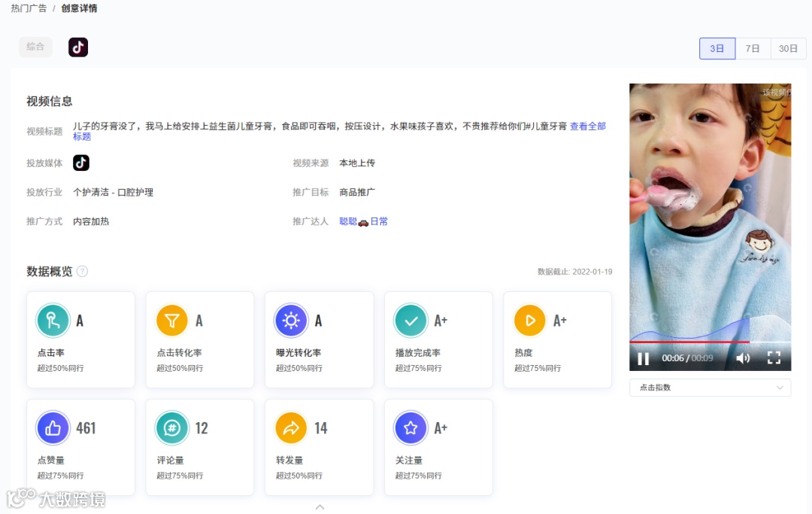Switch to the 7日 time range tab
The width and height of the screenshot is (812, 514).
753,48
